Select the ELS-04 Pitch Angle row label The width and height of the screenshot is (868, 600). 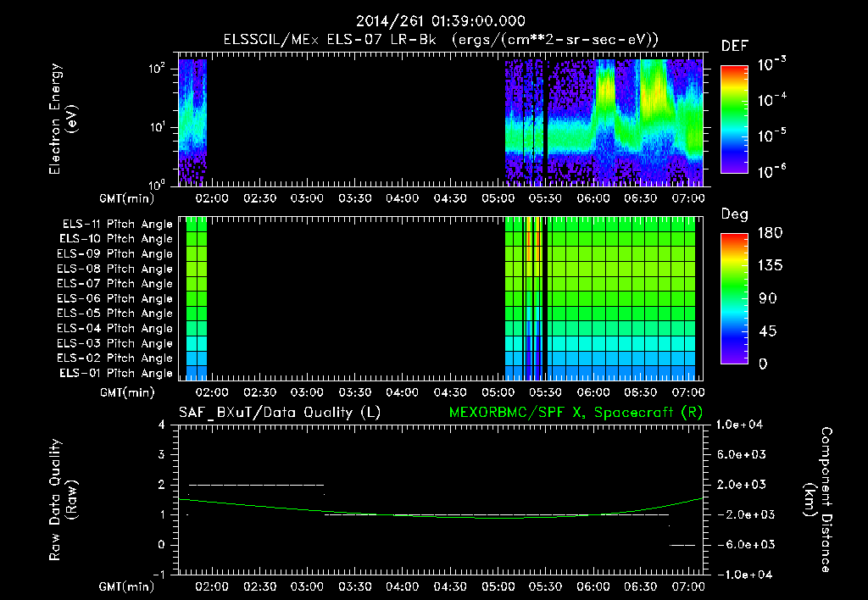click(115, 328)
